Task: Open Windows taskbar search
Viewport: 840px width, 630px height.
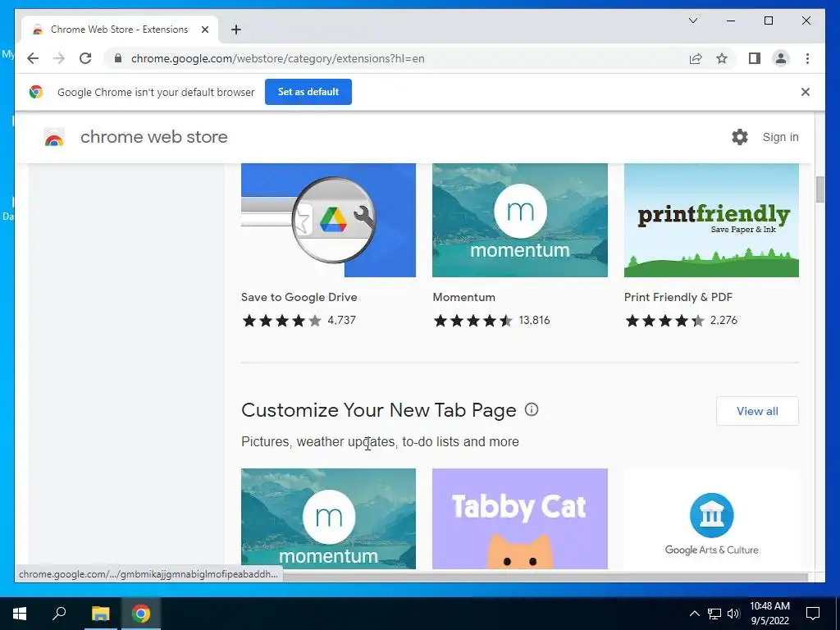Action: pos(59,614)
